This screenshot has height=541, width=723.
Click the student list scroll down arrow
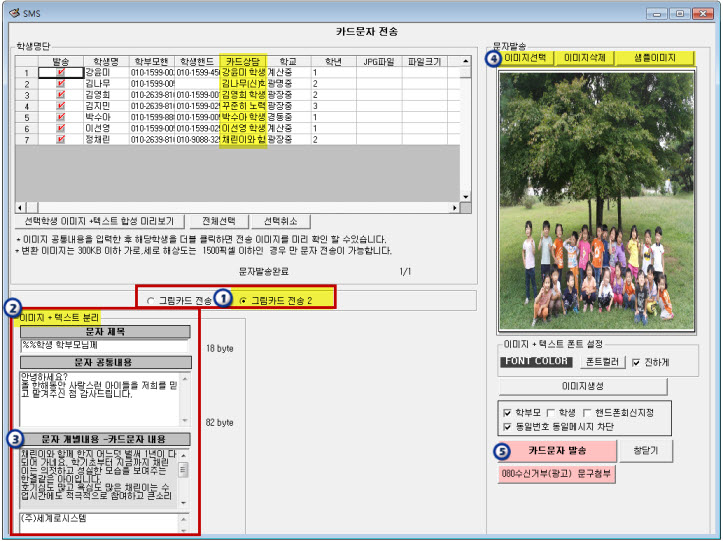(x=466, y=196)
